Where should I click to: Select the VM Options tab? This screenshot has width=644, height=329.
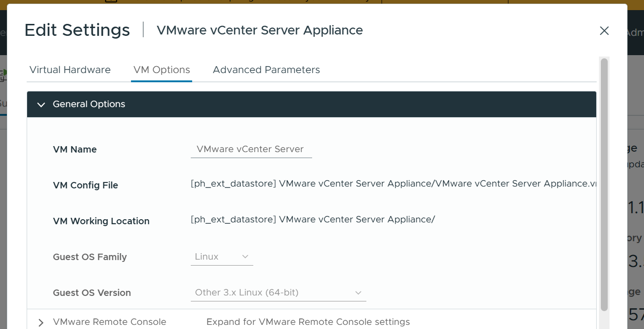point(162,70)
